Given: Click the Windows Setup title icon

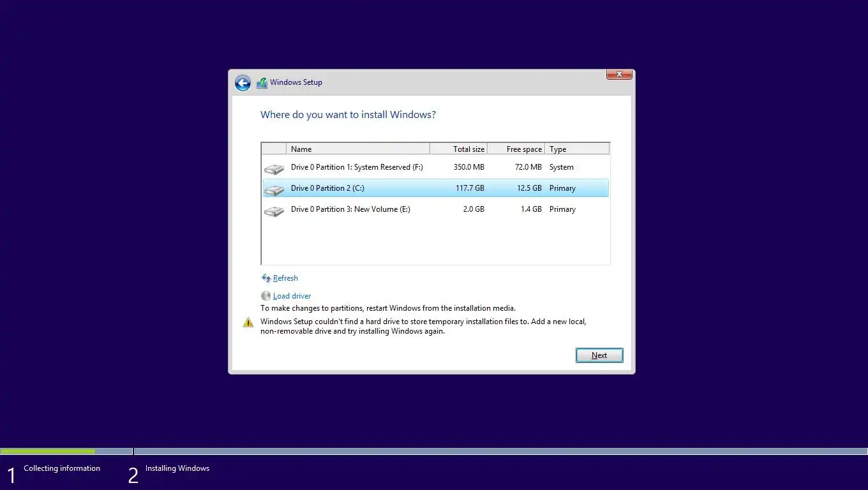Looking at the screenshot, I should click(262, 83).
